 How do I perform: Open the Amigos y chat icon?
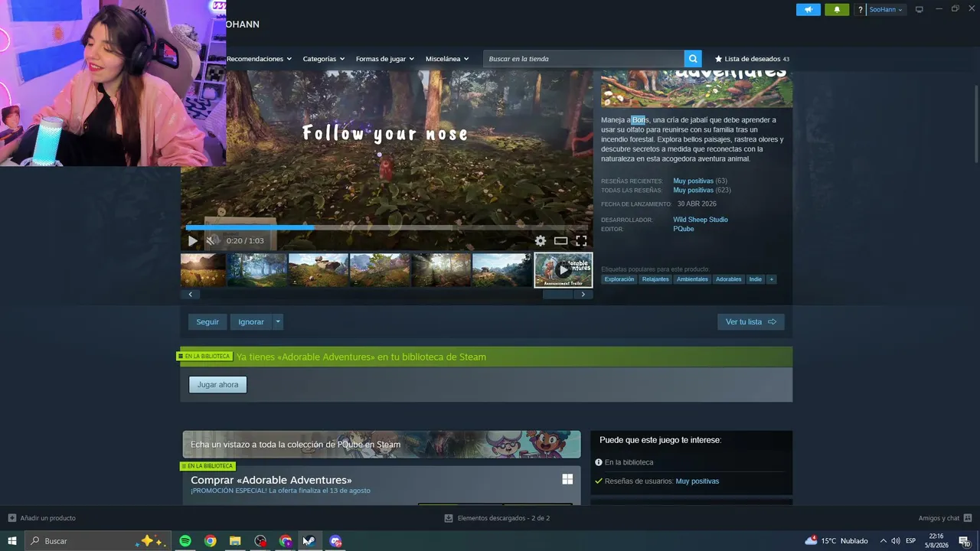969,518
